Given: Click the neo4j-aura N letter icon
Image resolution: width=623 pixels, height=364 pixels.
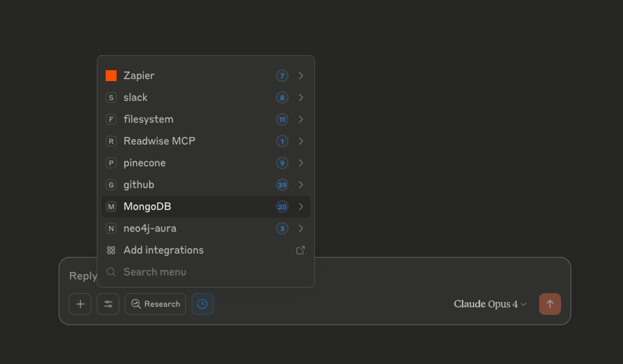Looking at the screenshot, I should pos(111,228).
